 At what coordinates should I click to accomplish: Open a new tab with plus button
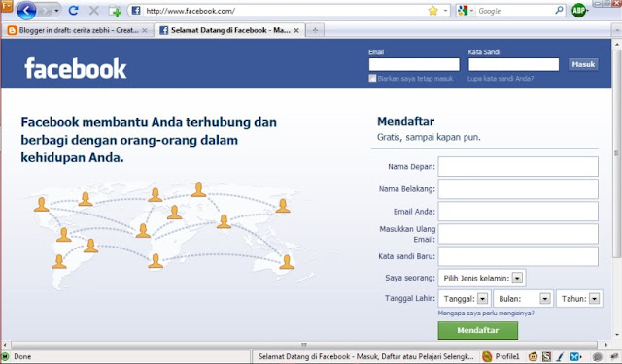pos(315,30)
